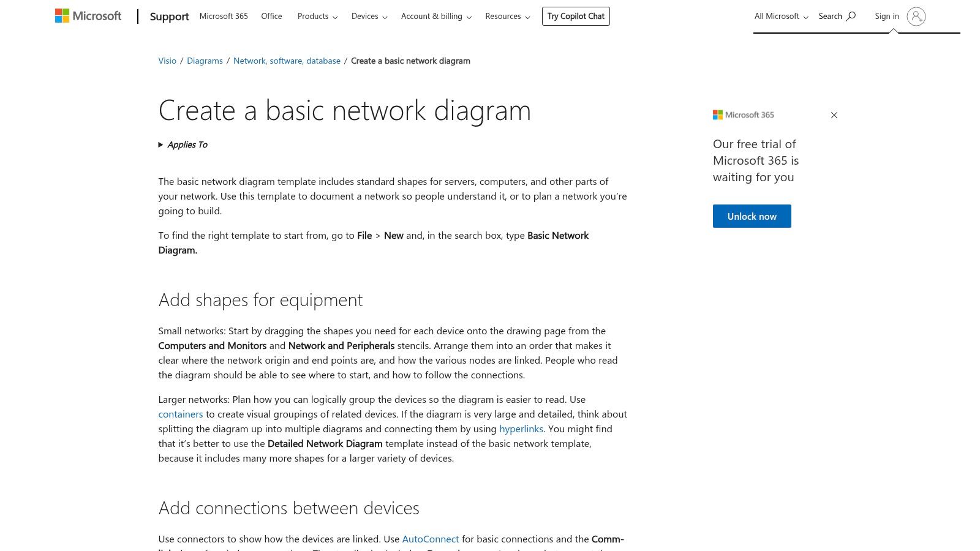Viewport: 980px width, 551px height.
Task: Open the Products dropdown menu
Action: tap(317, 17)
